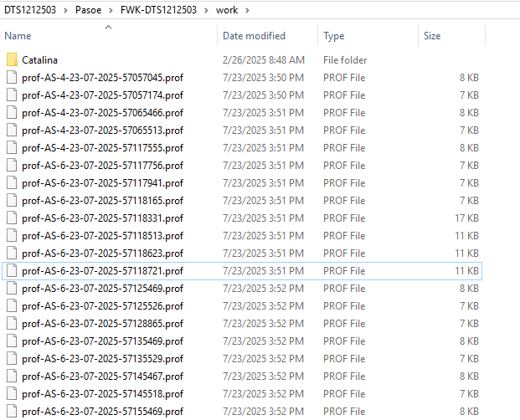Expand chevron after DTS1212503 breadcrumb
The height and width of the screenshot is (420, 520).
[65, 10]
